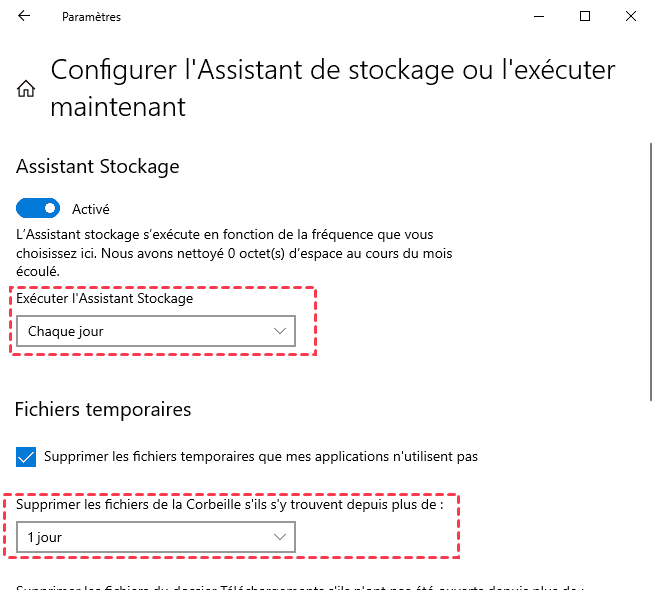Click the 'Exécuter l'Assistant Stockage' field label
654x590 pixels.
(x=105, y=298)
